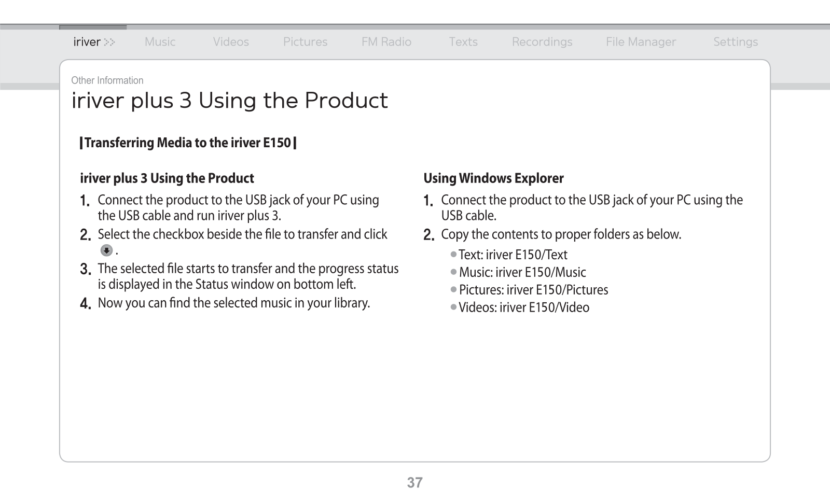
Task: Open the Settings tab
Action: click(736, 42)
